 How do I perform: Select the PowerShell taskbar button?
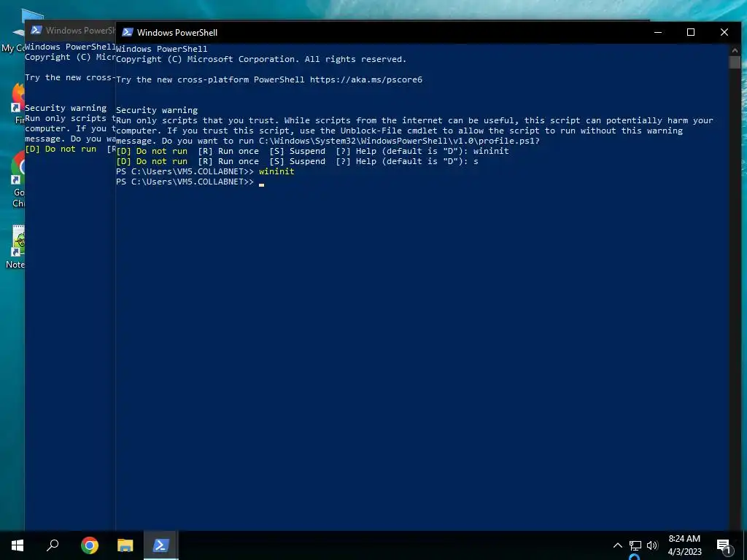coord(160,545)
